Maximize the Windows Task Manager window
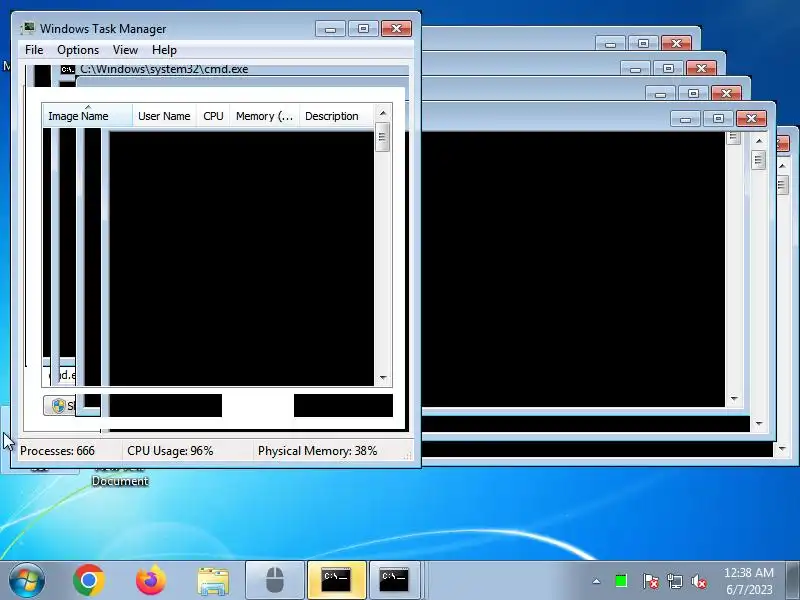 click(x=363, y=29)
